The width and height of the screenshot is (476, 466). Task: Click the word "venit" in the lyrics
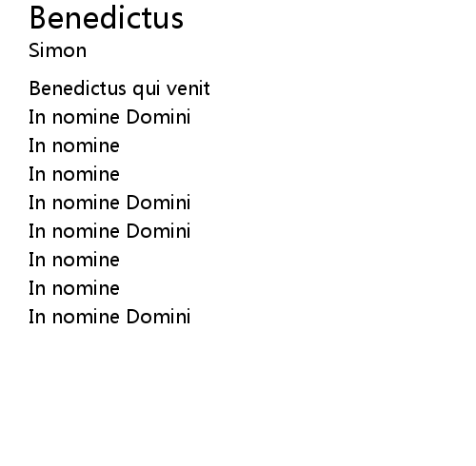[188, 88]
